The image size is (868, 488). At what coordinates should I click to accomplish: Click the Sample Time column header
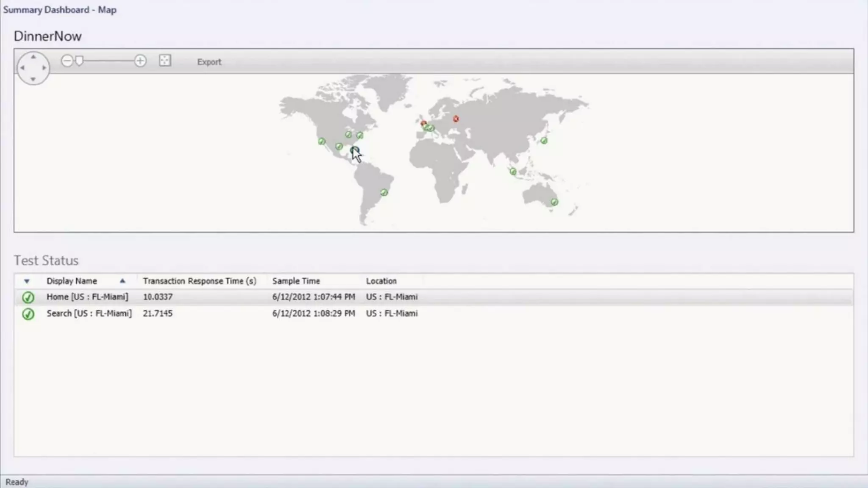click(296, 281)
